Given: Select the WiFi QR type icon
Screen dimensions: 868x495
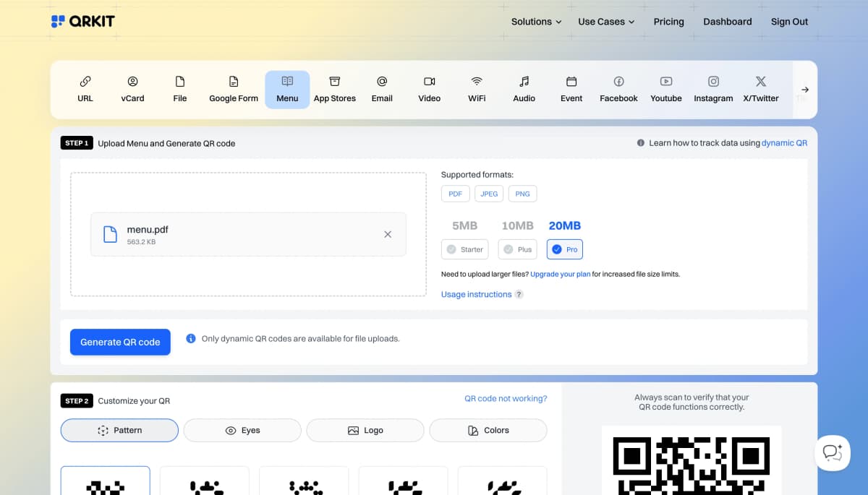Looking at the screenshot, I should pyautogui.click(x=477, y=82).
